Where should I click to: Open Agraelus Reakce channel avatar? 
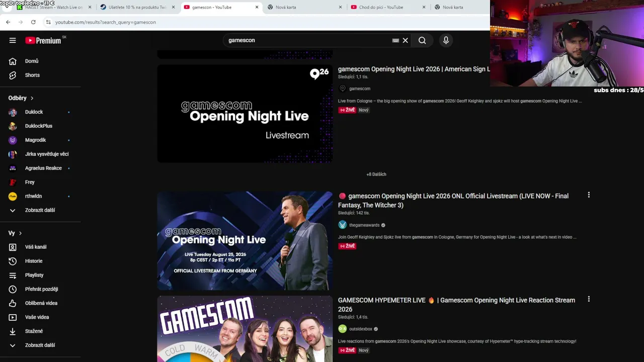click(x=13, y=168)
